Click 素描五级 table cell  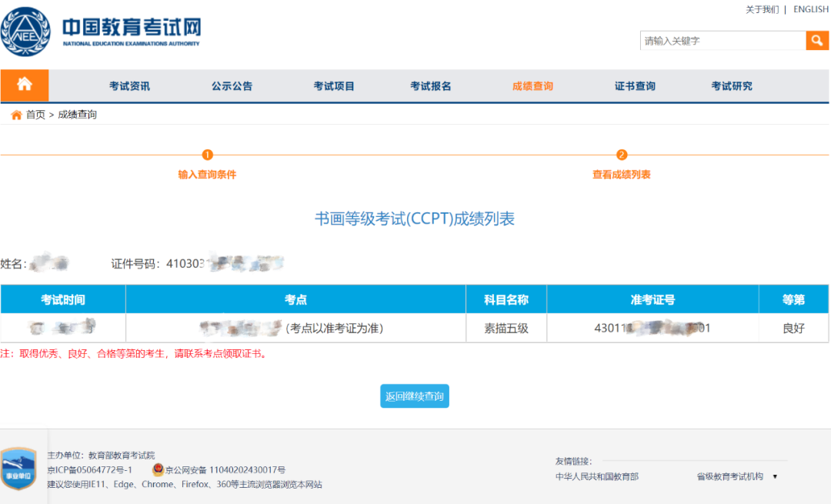pyautogui.click(x=506, y=328)
